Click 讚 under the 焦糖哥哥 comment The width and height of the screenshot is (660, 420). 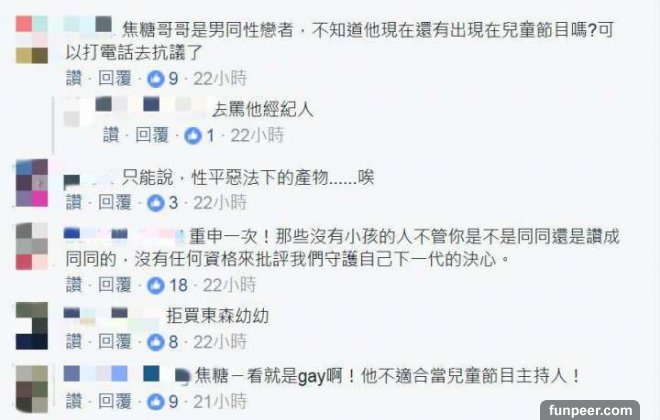click(x=74, y=78)
